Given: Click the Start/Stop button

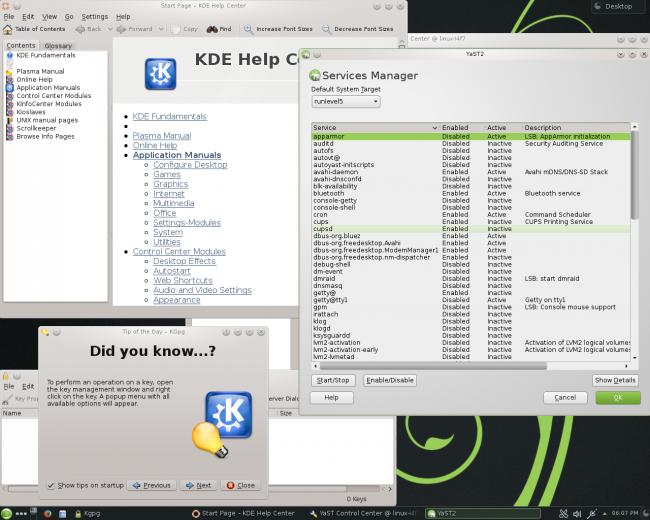Looking at the screenshot, I should click(x=333, y=380).
